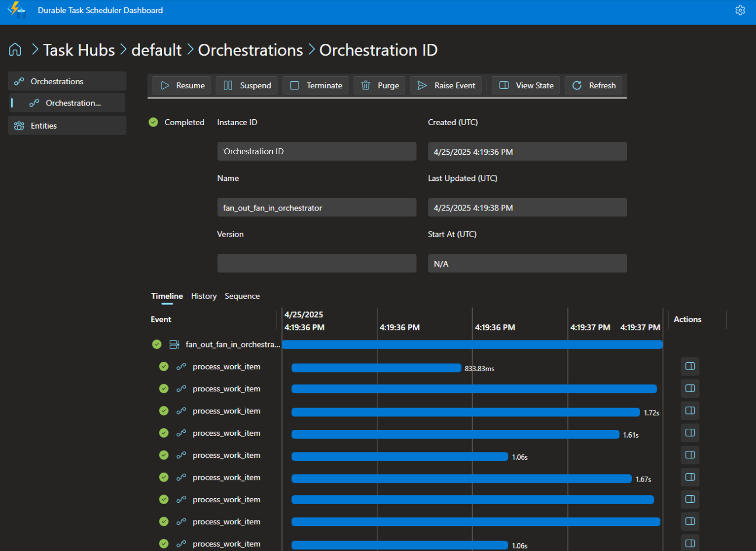
Task: Click the Suspend button
Action: pyautogui.click(x=247, y=85)
